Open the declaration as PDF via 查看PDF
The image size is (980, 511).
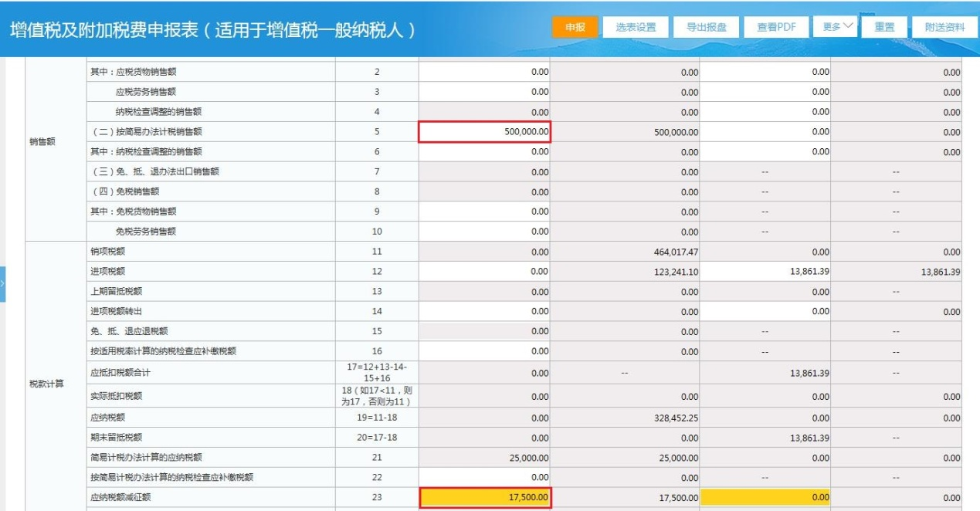pos(775,25)
